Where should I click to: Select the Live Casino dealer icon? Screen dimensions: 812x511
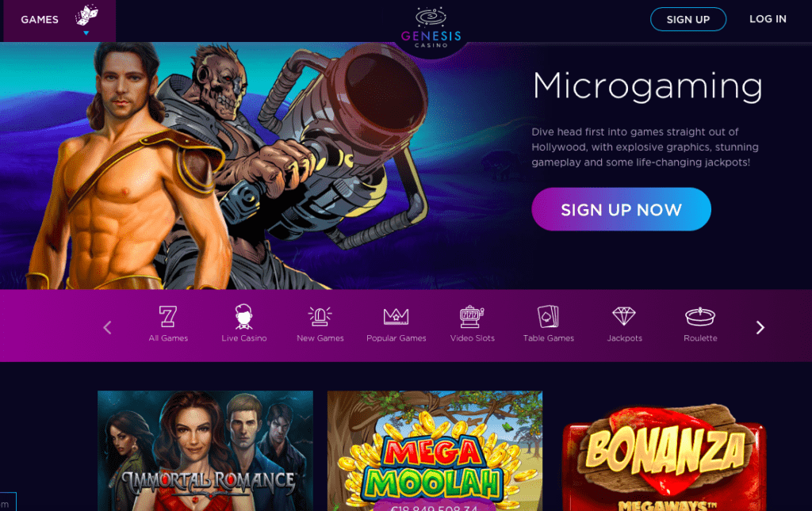(x=244, y=316)
